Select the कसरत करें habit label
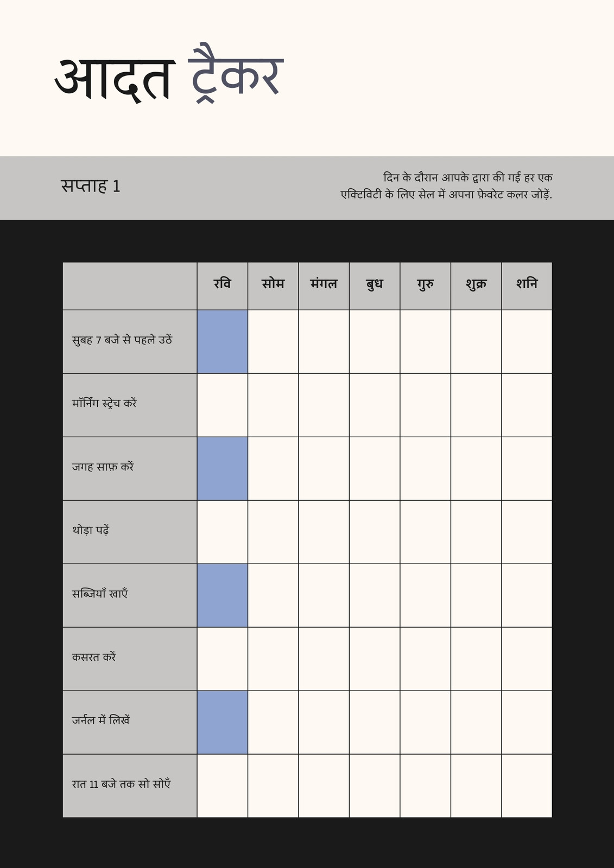This screenshot has width=614, height=868. pyautogui.click(x=94, y=657)
